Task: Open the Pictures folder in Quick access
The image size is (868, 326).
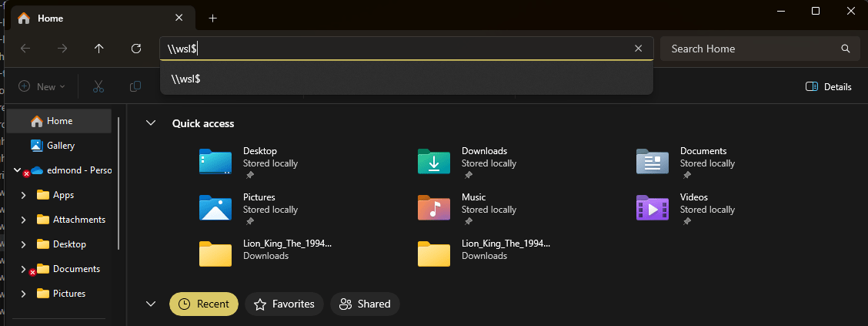Action: 248,209
